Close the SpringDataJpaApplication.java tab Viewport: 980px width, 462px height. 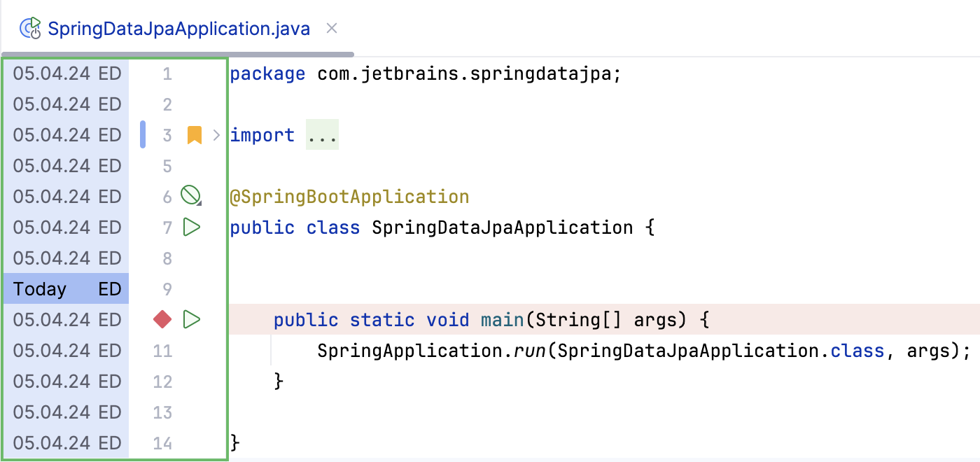332,28
